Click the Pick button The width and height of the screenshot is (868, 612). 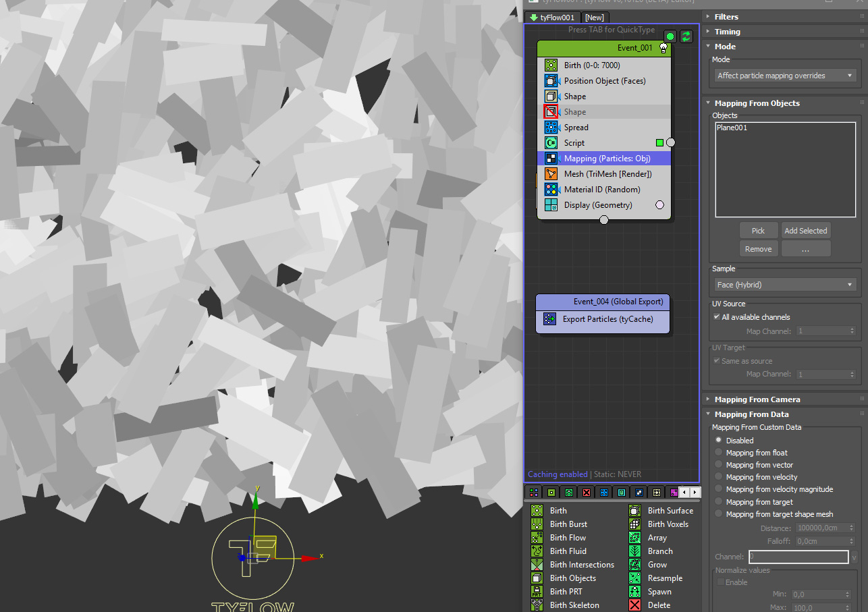point(759,231)
